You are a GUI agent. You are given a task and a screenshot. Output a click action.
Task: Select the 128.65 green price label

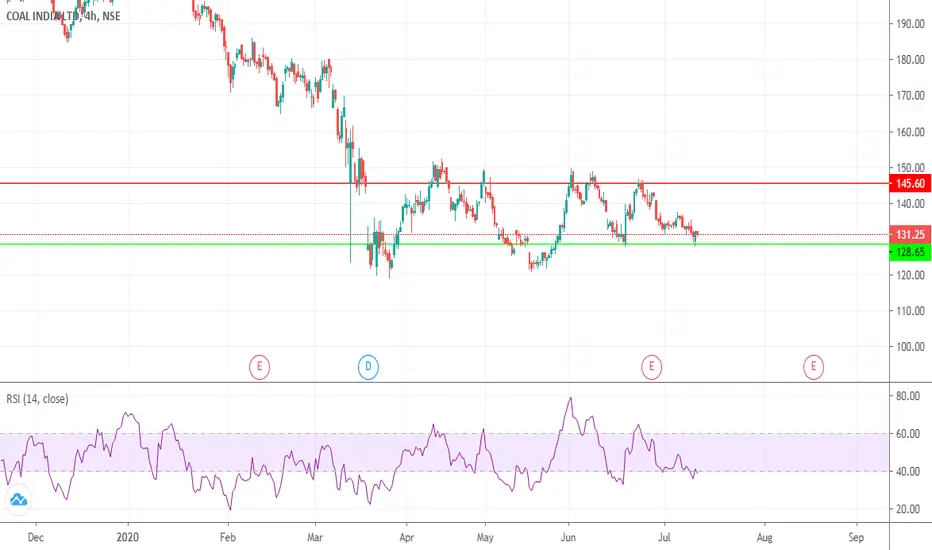point(910,252)
